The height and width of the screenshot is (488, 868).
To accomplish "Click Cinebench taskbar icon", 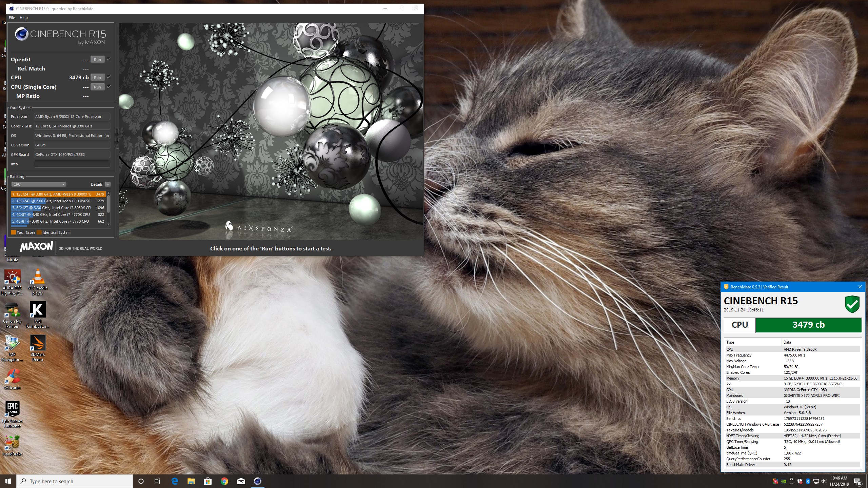I will [x=258, y=481].
